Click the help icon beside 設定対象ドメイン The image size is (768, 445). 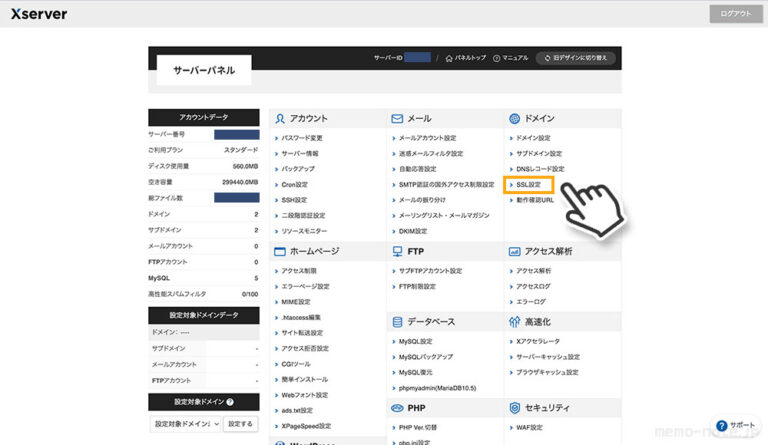click(x=230, y=402)
